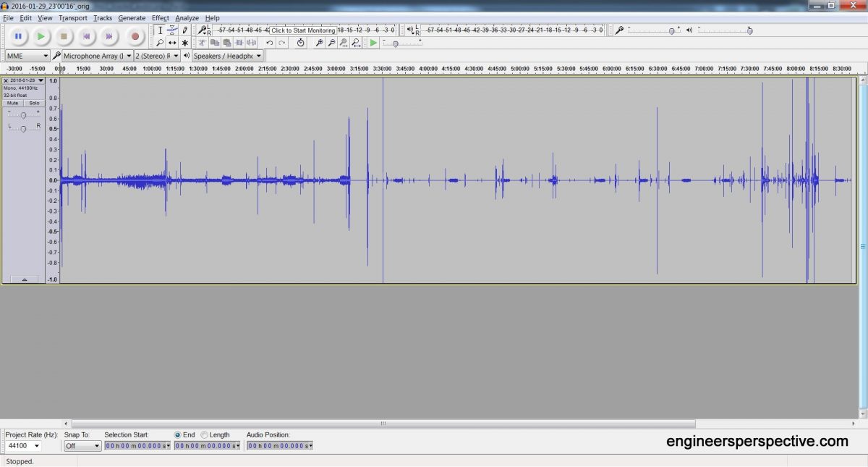Click the Zoom In magnifier icon
The width and height of the screenshot is (868, 467).
pos(319,43)
